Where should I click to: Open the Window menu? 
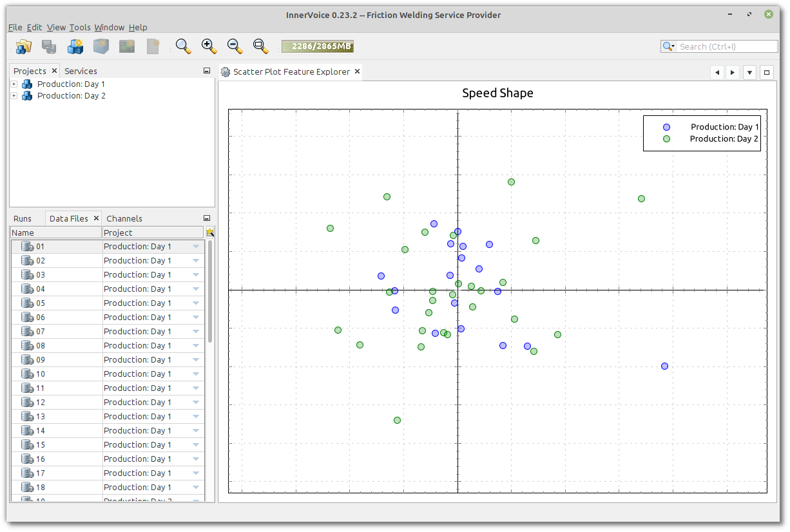110,27
